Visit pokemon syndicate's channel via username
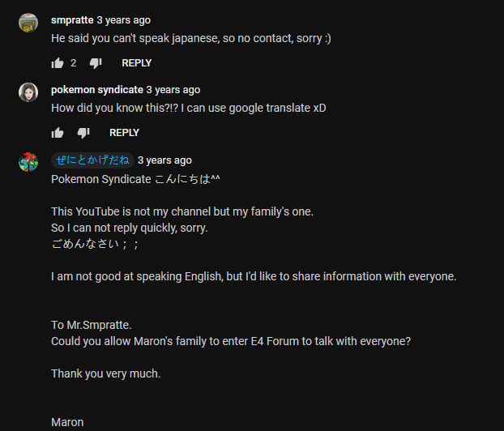 click(x=97, y=90)
